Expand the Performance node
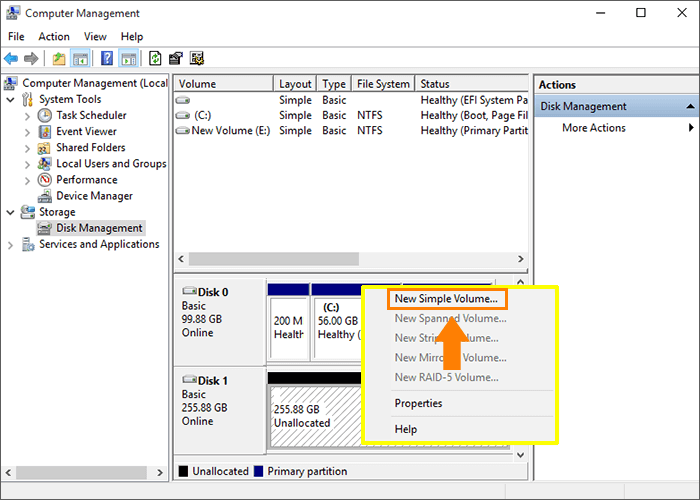Viewport: 700px width, 500px height. click(x=27, y=181)
